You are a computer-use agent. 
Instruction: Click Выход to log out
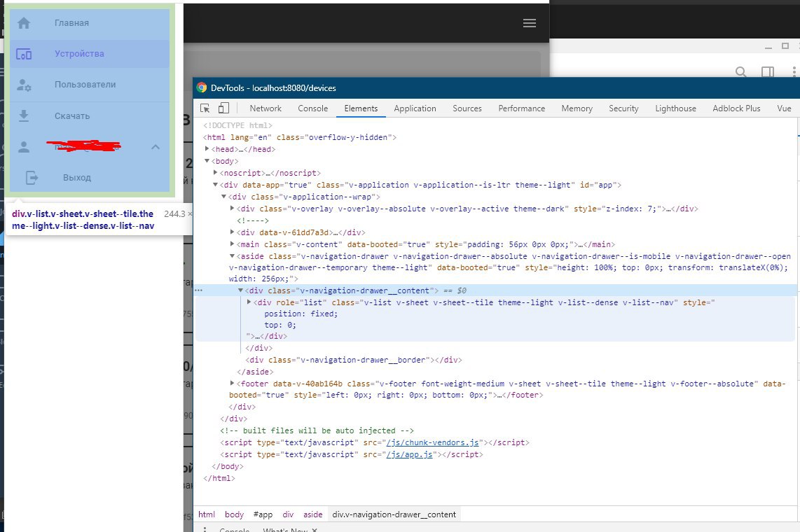[90, 178]
